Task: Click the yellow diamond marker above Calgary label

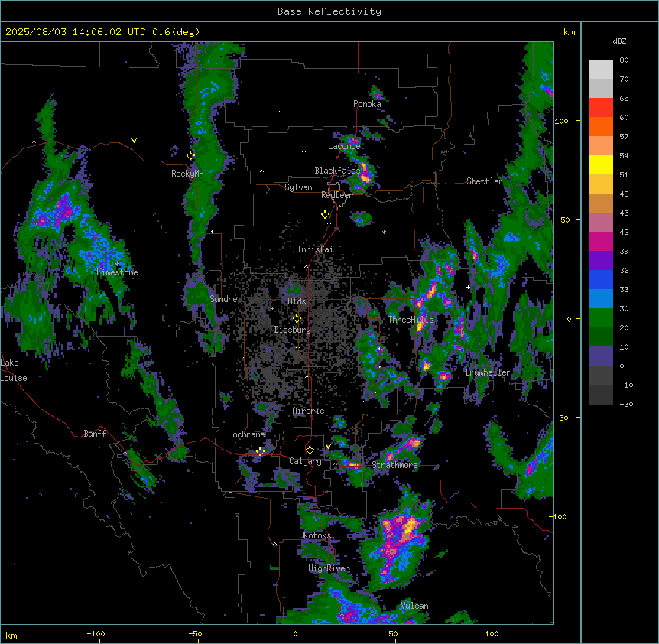Action: point(310,450)
